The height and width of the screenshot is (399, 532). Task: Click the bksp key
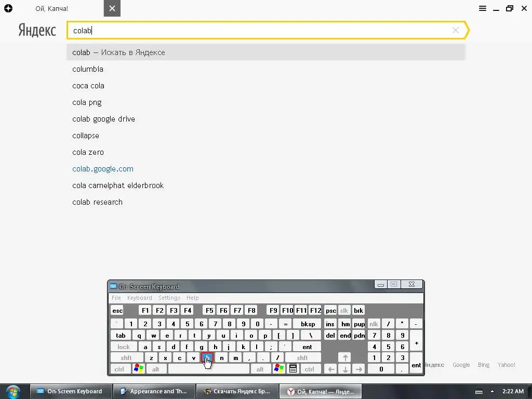(308, 324)
